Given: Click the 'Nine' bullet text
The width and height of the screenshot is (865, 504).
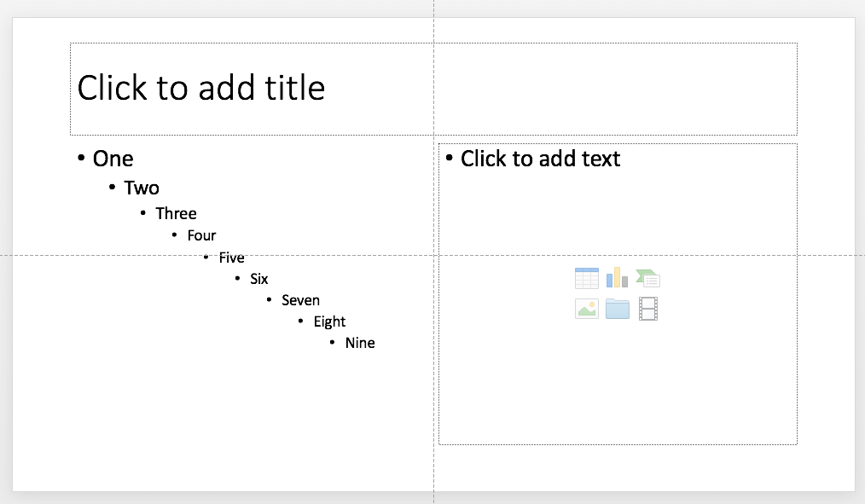Looking at the screenshot, I should click(x=360, y=343).
